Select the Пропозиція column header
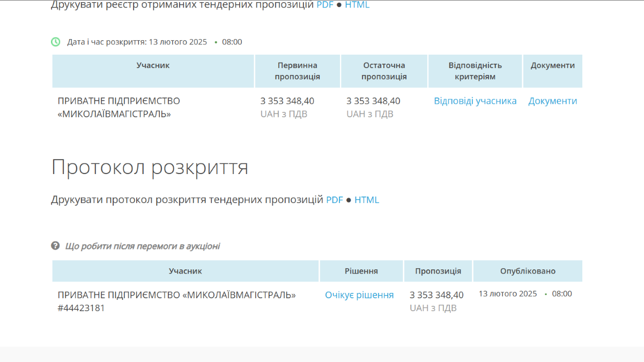This screenshot has width=644, height=362. pos(438,271)
